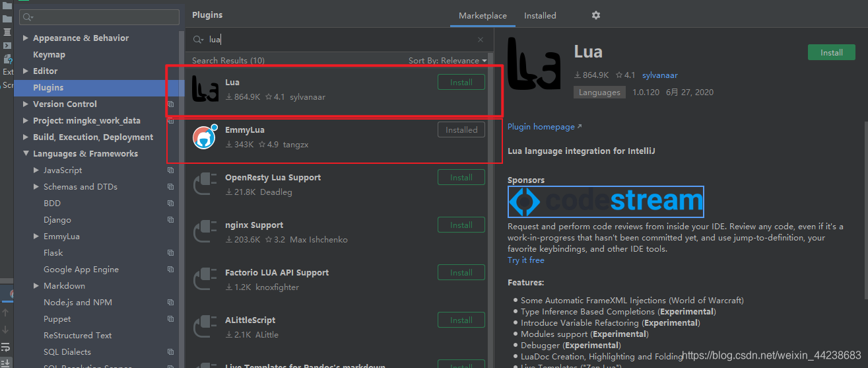The image size is (868, 368).
Task: Click the Languages tag in details
Action: click(599, 92)
